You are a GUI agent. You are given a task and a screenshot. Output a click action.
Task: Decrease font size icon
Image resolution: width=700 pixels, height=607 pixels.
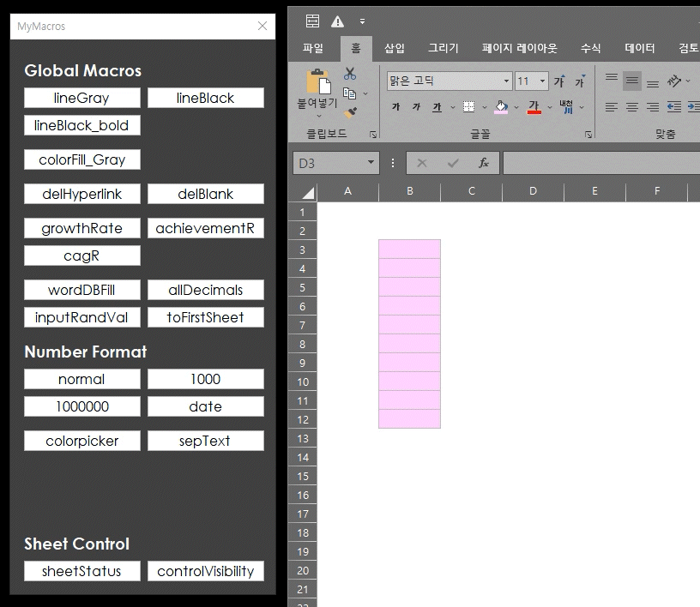[580, 81]
